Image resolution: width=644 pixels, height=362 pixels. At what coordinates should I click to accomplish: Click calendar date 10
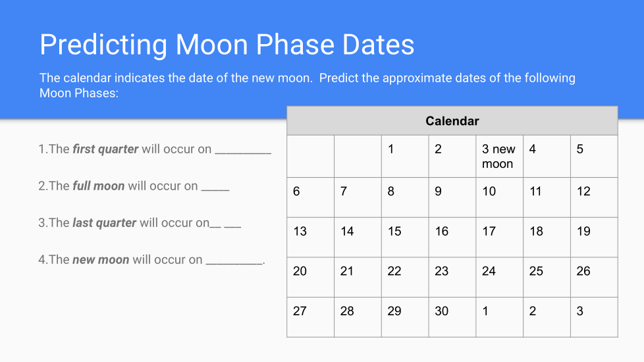coord(499,197)
